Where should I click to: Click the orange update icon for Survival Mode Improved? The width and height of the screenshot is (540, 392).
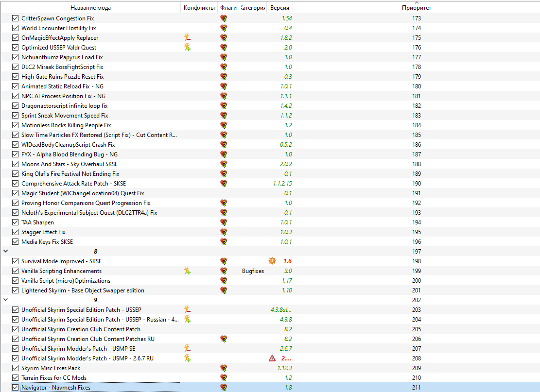click(x=272, y=261)
